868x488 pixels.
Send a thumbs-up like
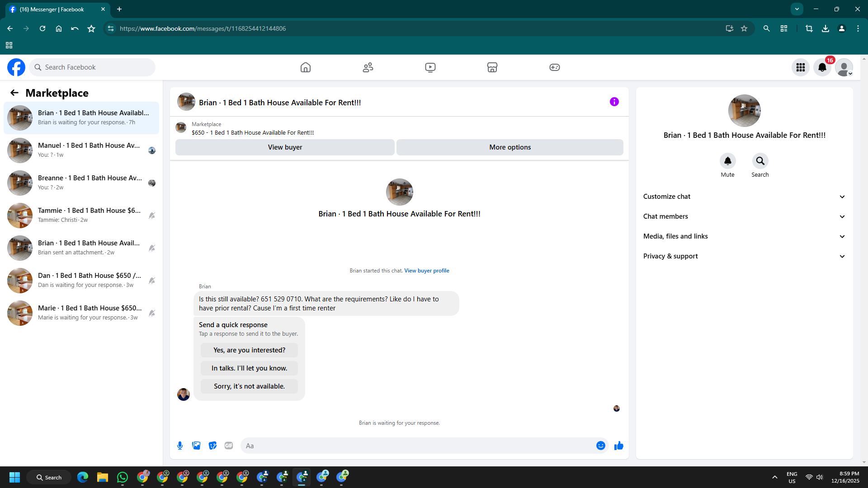point(619,446)
